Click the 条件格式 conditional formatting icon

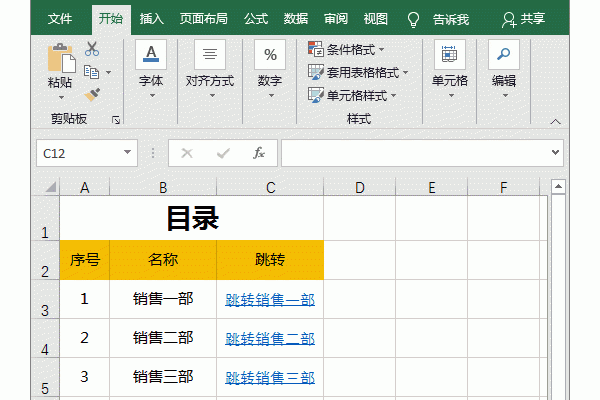tap(316, 49)
